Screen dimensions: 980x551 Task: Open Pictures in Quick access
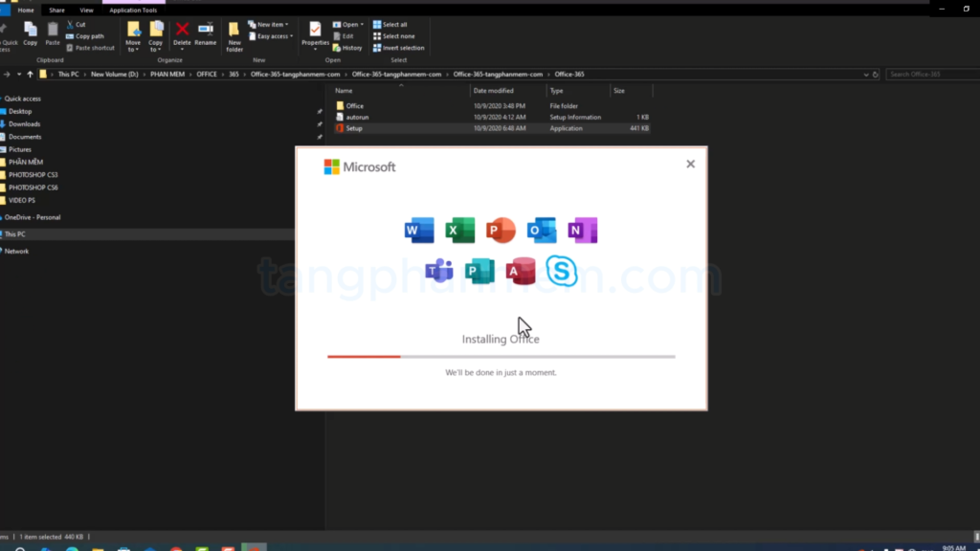(19, 150)
